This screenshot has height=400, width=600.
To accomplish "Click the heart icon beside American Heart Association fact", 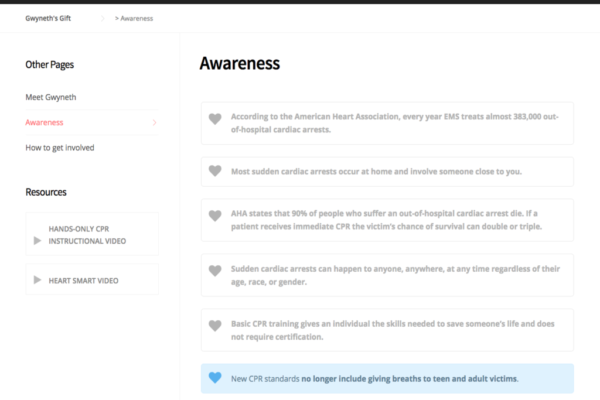I will tap(214, 119).
